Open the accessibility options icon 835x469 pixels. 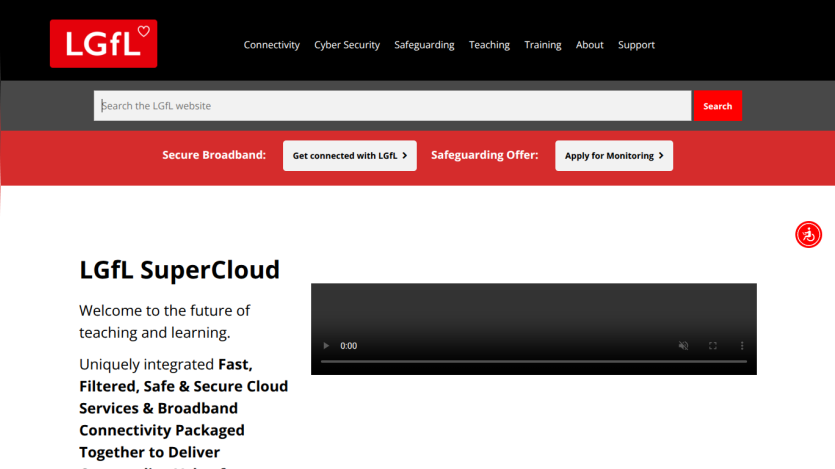coord(808,235)
